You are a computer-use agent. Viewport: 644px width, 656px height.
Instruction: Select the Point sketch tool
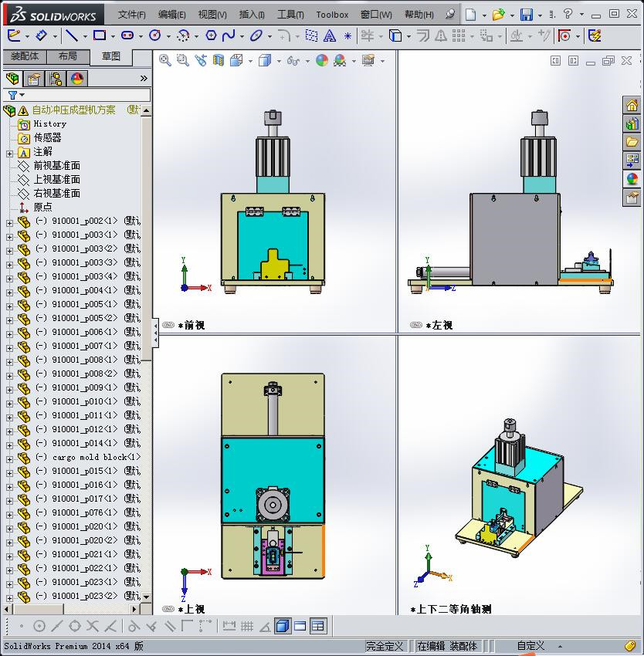click(347, 36)
